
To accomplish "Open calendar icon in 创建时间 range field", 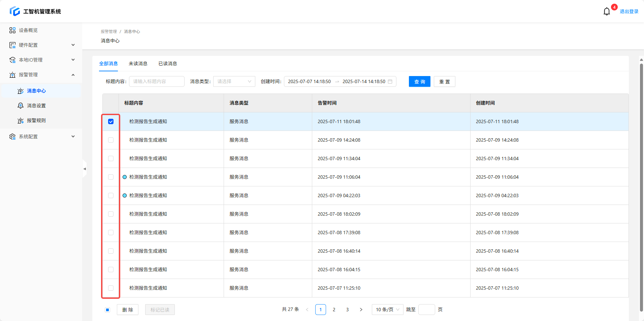I will pyautogui.click(x=390, y=81).
